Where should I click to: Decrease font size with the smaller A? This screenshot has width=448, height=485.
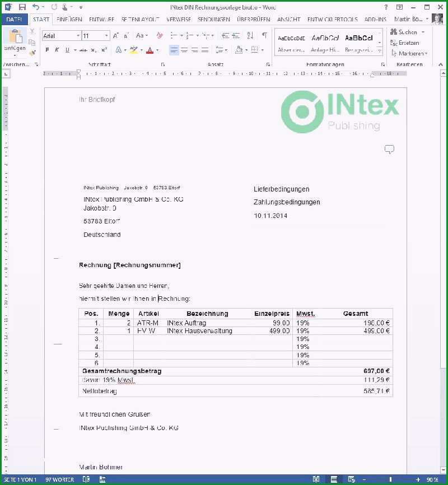point(126,36)
